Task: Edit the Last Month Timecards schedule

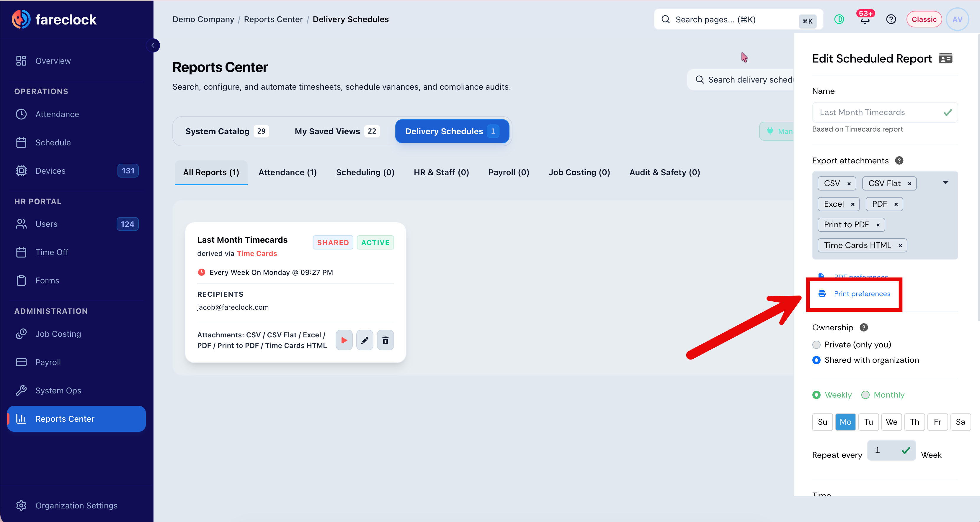Action: click(365, 340)
